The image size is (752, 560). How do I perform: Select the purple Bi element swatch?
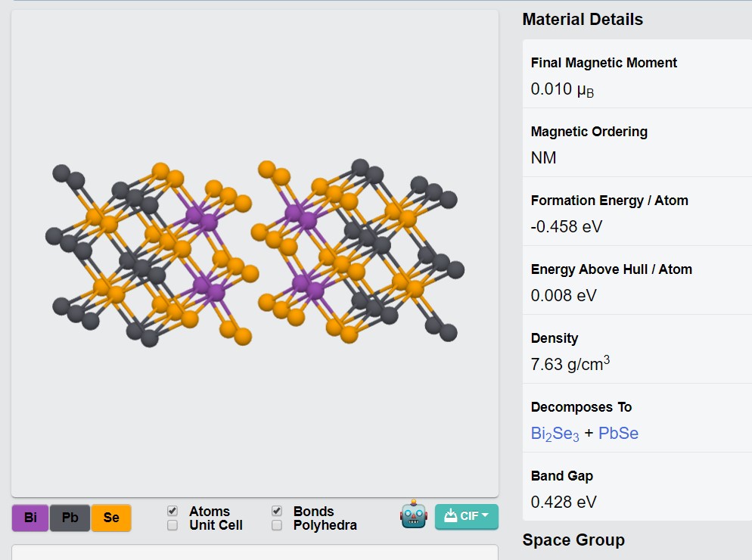30,518
